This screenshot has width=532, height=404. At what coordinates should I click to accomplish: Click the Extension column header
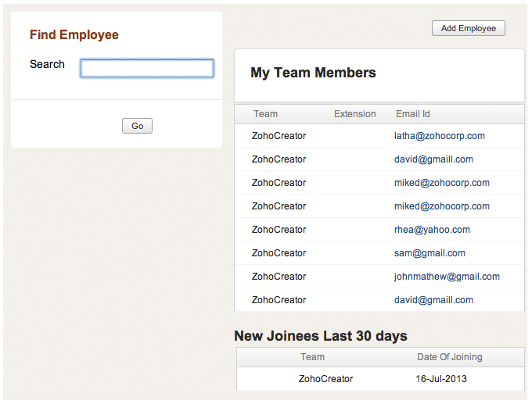pyautogui.click(x=354, y=114)
